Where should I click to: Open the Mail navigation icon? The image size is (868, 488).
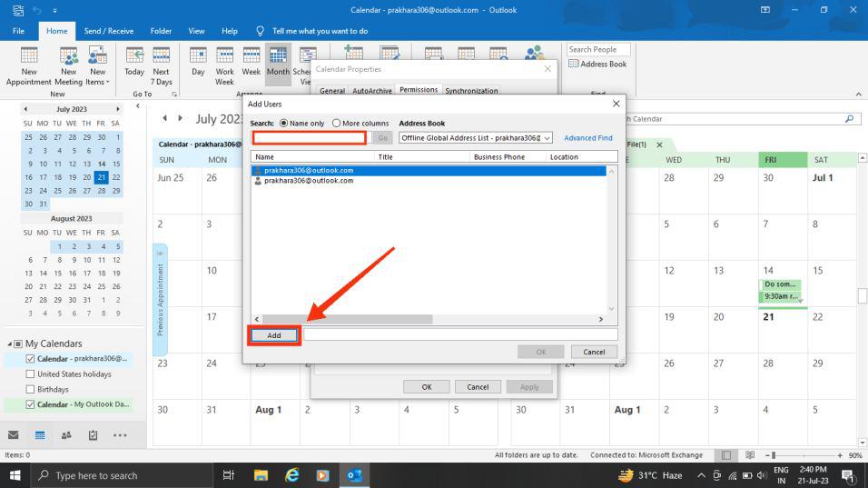click(14, 435)
